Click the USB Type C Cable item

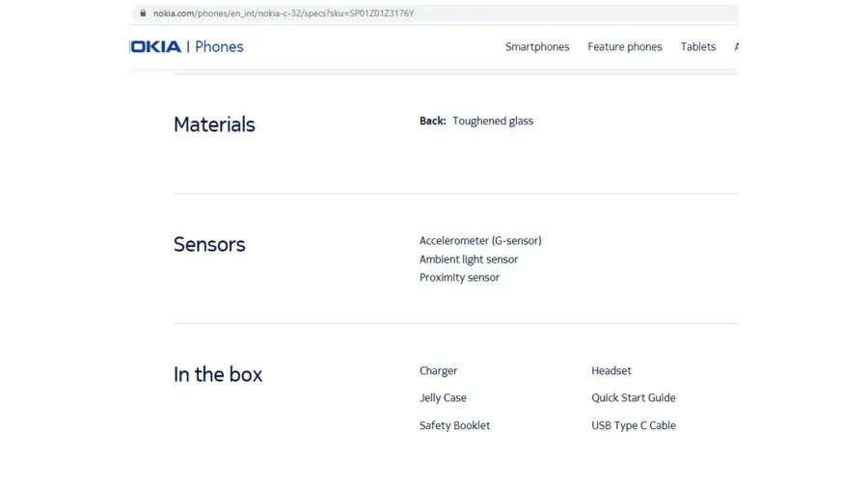click(634, 425)
